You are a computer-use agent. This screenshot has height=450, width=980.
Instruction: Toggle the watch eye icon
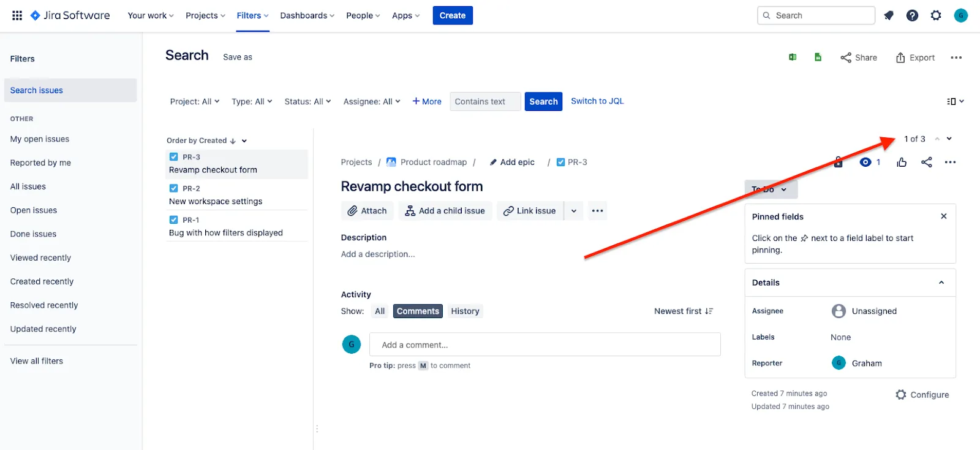tap(865, 162)
